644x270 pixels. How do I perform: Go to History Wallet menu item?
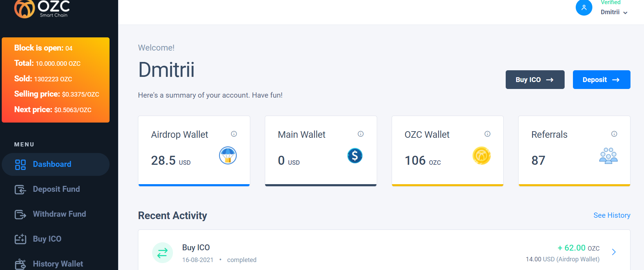click(55, 264)
